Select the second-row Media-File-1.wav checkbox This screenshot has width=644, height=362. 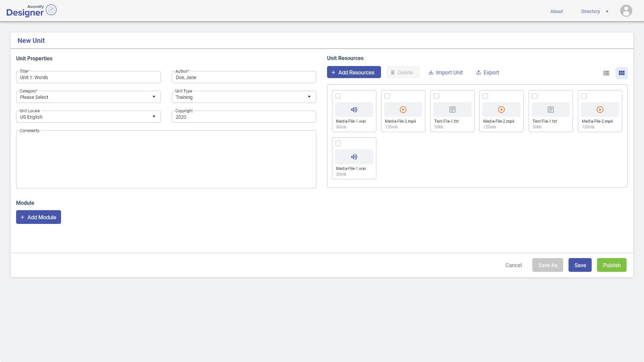338,143
